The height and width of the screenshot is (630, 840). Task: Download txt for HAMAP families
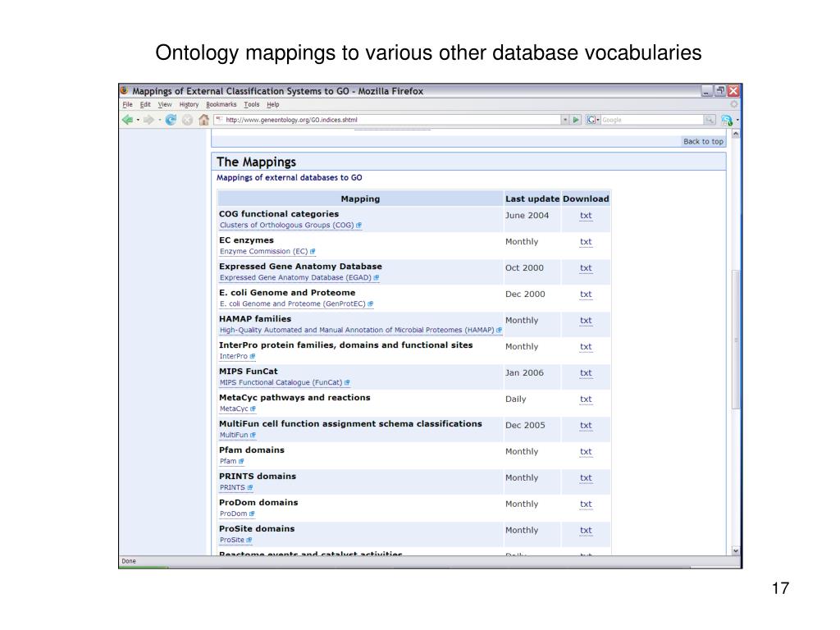click(x=586, y=321)
